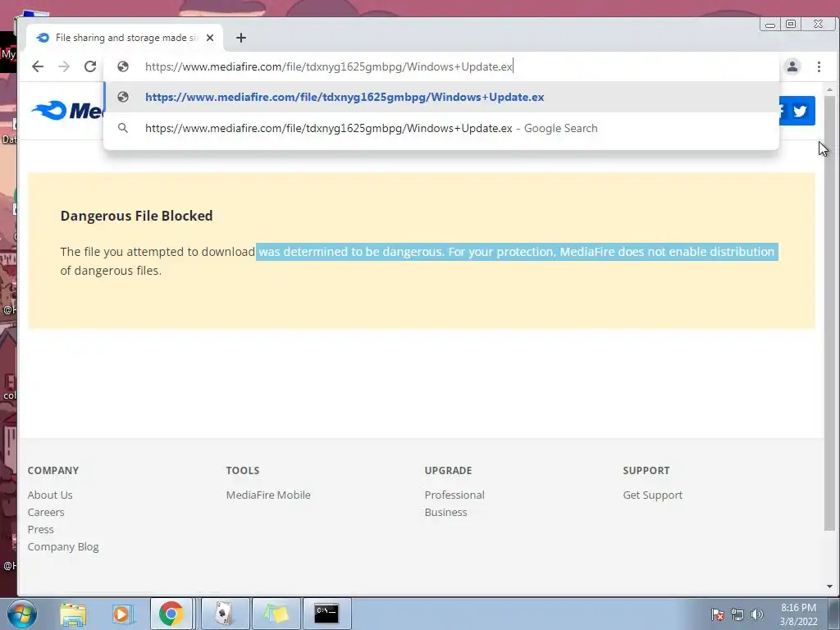
Task: Click the forward navigation arrow
Action: (x=64, y=66)
